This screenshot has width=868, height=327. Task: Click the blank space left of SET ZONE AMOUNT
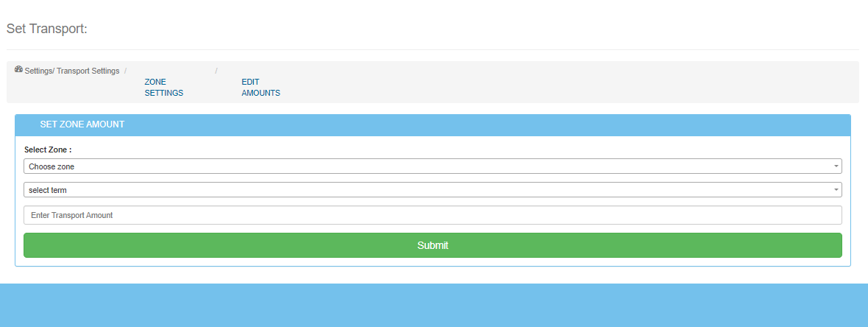pyautogui.click(x=27, y=125)
